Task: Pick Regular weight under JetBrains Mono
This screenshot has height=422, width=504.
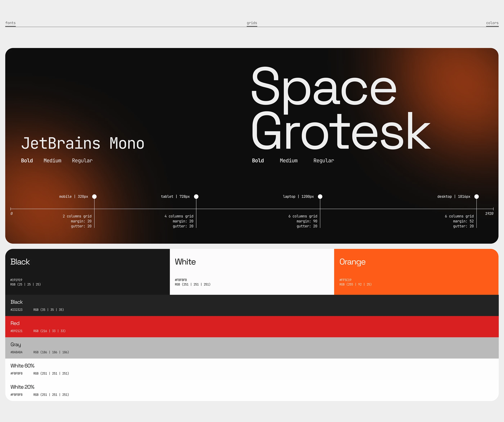Action: [82, 161]
